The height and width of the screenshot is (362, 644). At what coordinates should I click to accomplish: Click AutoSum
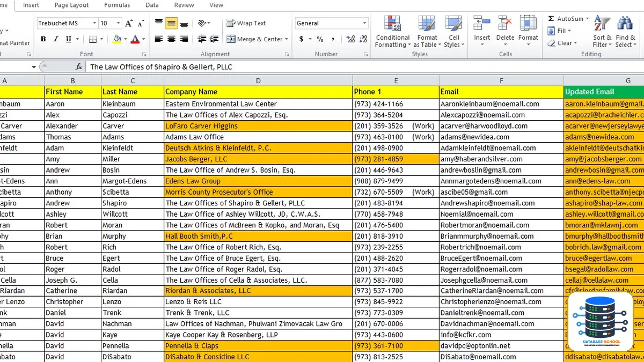(566, 19)
